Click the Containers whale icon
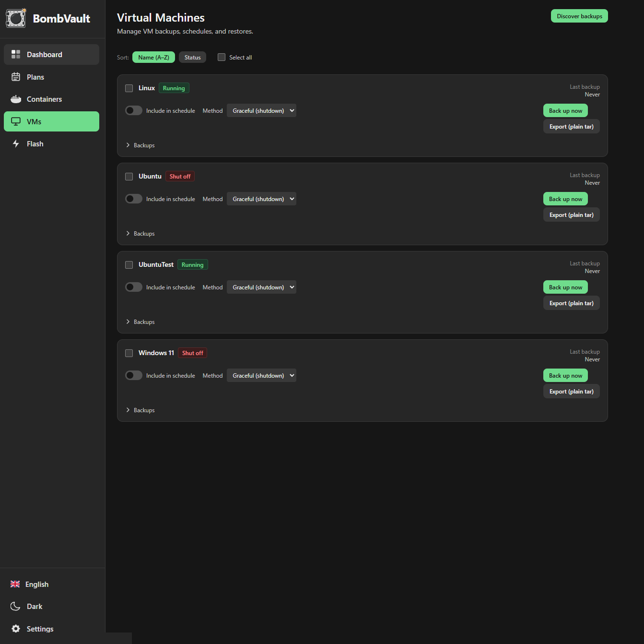The height and width of the screenshot is (644, 644). click(x=16, y=99)
